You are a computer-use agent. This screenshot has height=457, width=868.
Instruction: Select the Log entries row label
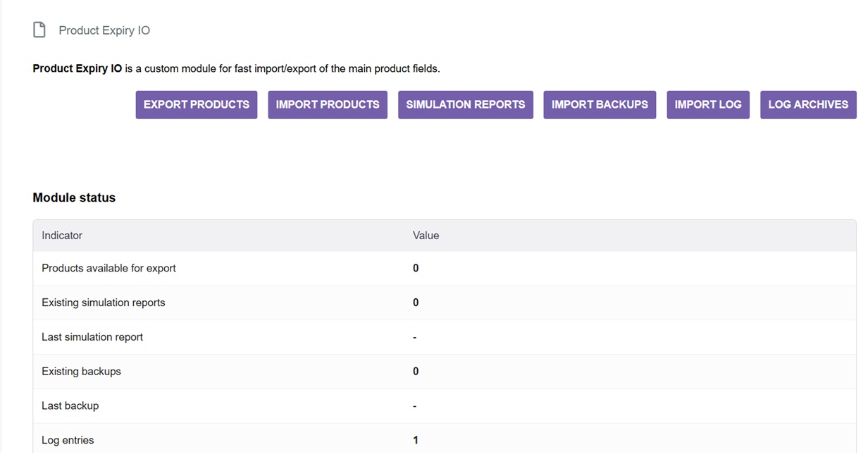click(68, 440)
